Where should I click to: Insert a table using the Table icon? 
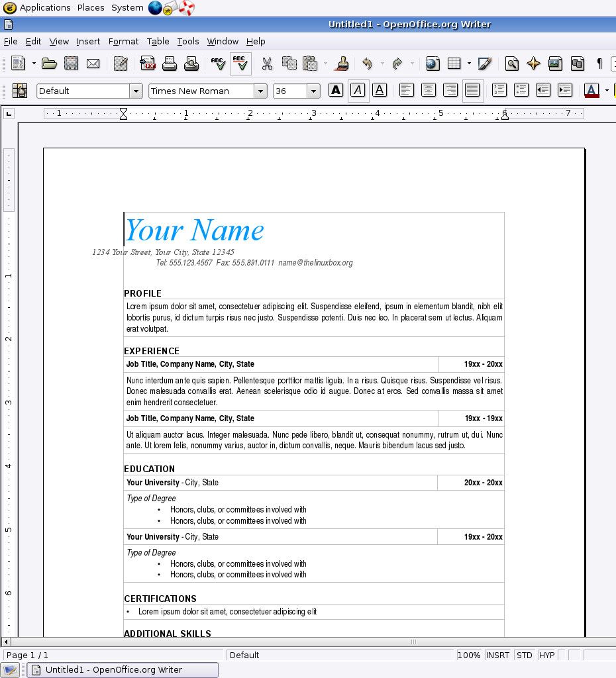pyautogui.click(x=454, y=64)
